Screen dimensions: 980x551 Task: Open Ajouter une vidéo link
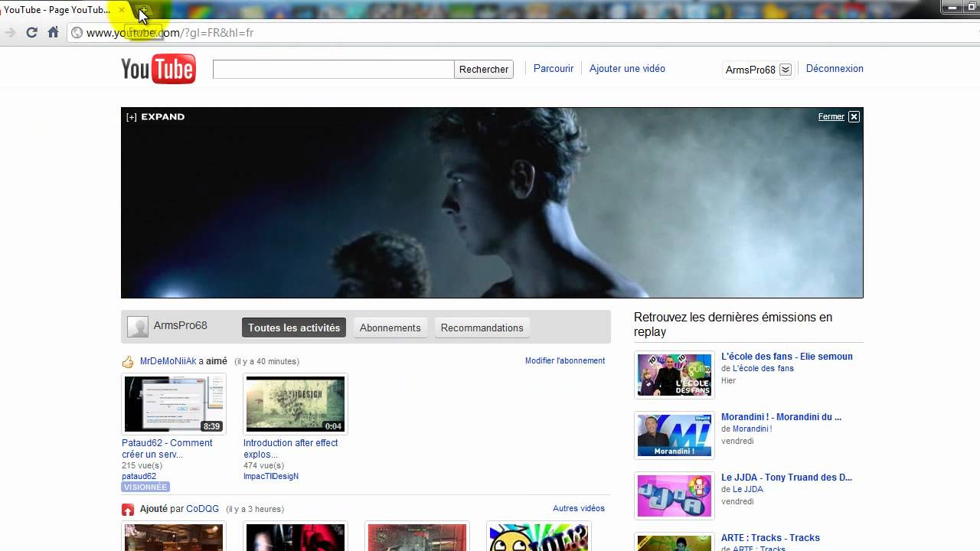pos(627,68)
